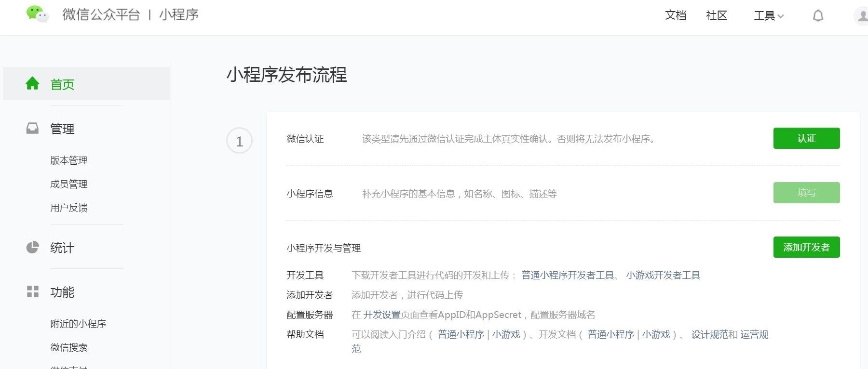Click the 添加开发者 row label text
The image size is (868, 369).
tap(310, 295)
